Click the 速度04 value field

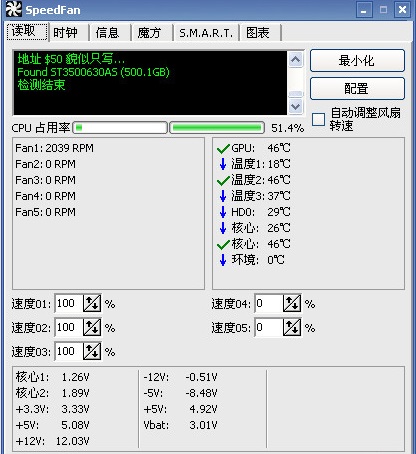(x=269, y=303)
